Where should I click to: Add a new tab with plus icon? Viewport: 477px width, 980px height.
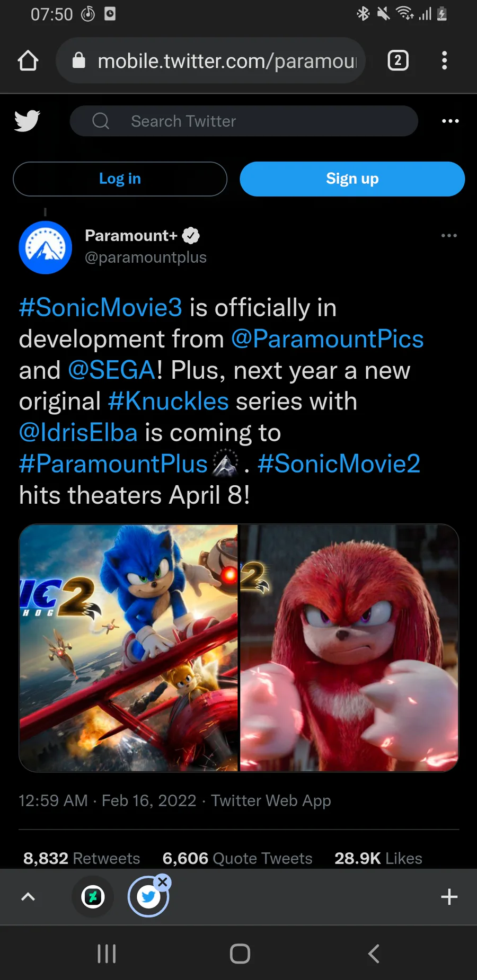pos(449,897)
